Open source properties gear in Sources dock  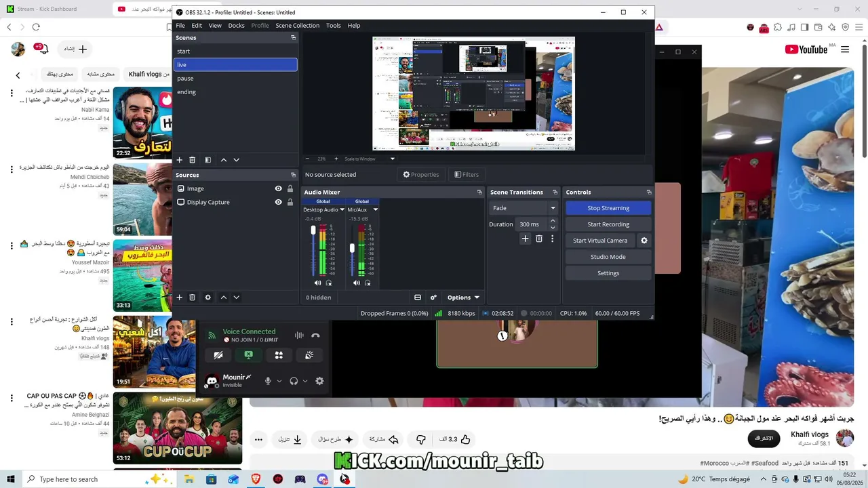pyautogui.click(x=208, y=298)
